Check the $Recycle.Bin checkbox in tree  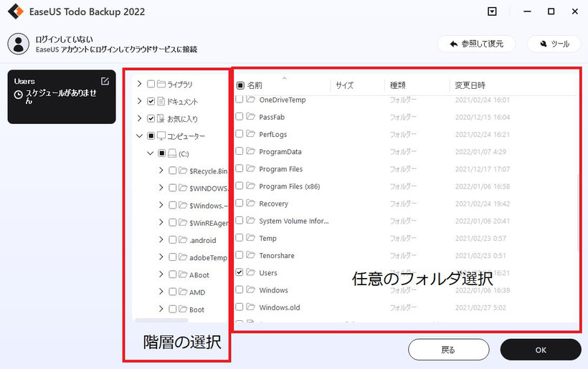tap(173, 171)
